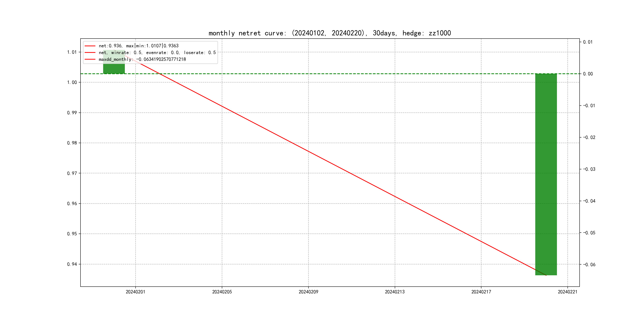Image resolution: width=644 pixels, height=322 pixels.
Task: Click the red net curve at 20240209
Action: [308, 151]
